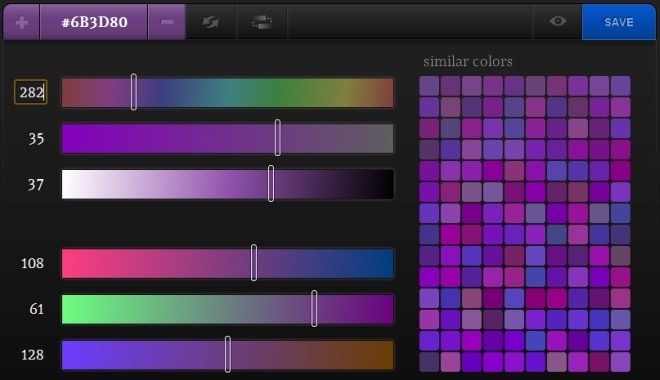Click the saturation value label 35
The height and width of the screenshot is (380, 660).
(x=36, y=138)
